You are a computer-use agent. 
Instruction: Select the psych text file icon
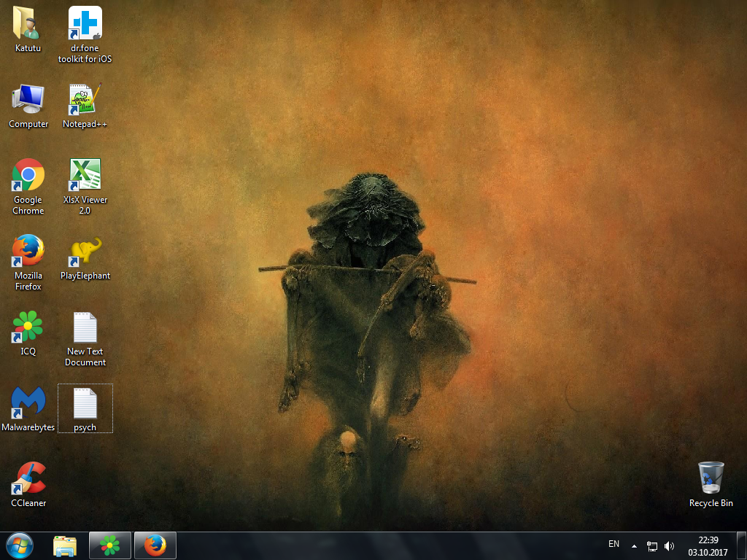(x=85, y=402)
